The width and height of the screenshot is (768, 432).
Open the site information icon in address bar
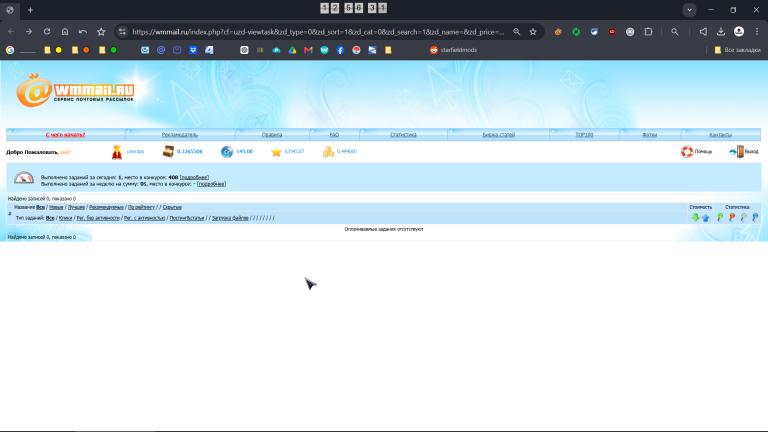[122, 32]
